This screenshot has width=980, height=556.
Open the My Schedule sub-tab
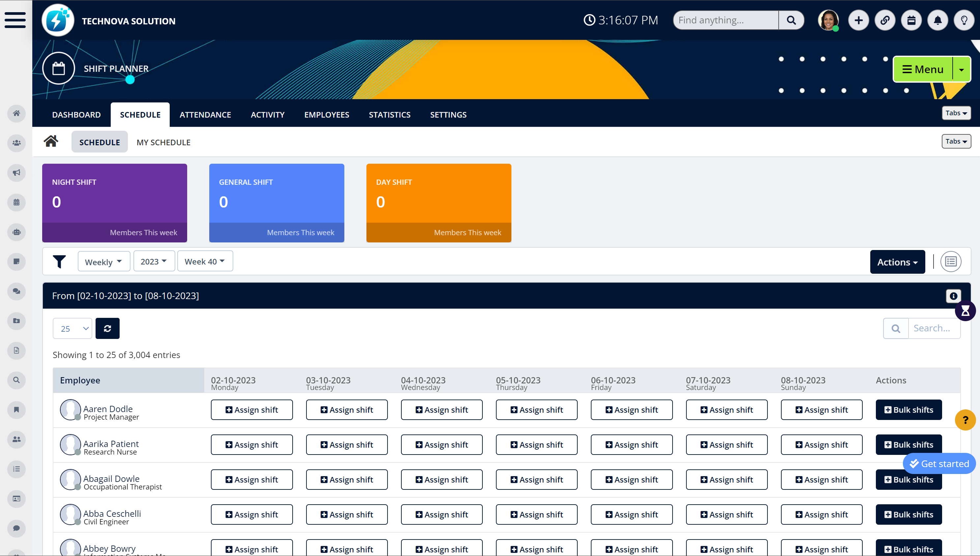(x=163, y=142)
